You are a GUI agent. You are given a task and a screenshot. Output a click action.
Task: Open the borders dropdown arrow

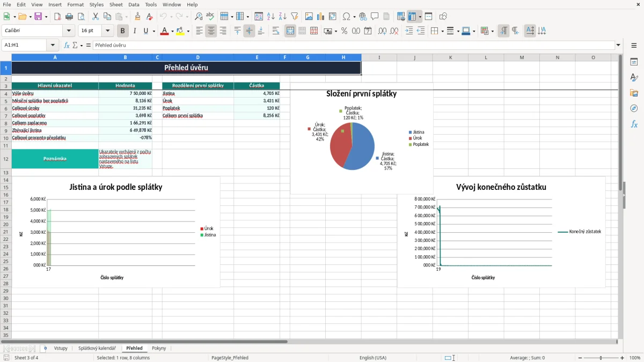(x=442, y=31)
